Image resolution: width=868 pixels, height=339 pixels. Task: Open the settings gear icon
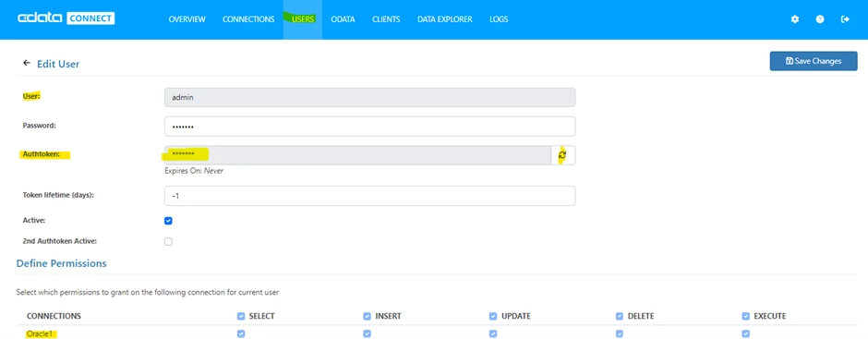pyautogui.click(x=795, y=19)
